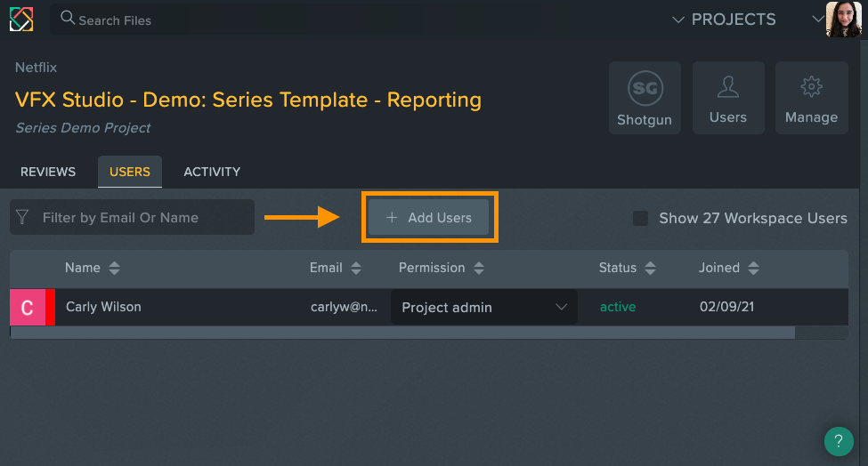
Task: Expand the PROJECTS dropdown
Action: (724, 20)
